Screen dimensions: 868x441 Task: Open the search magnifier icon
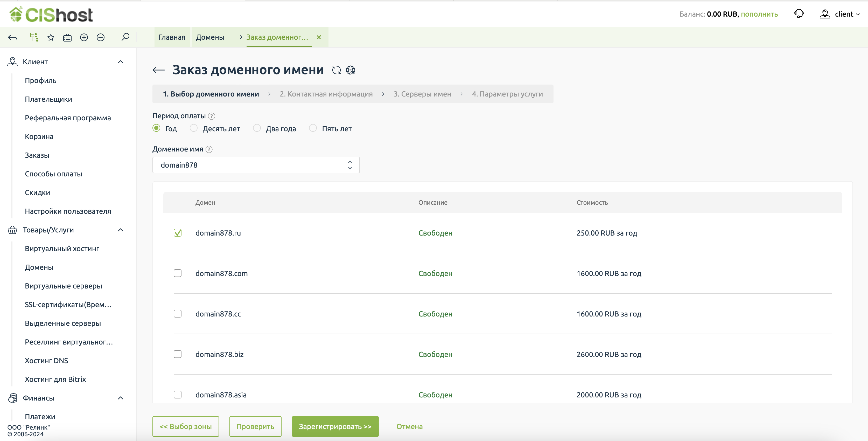(x=125, y=37)
